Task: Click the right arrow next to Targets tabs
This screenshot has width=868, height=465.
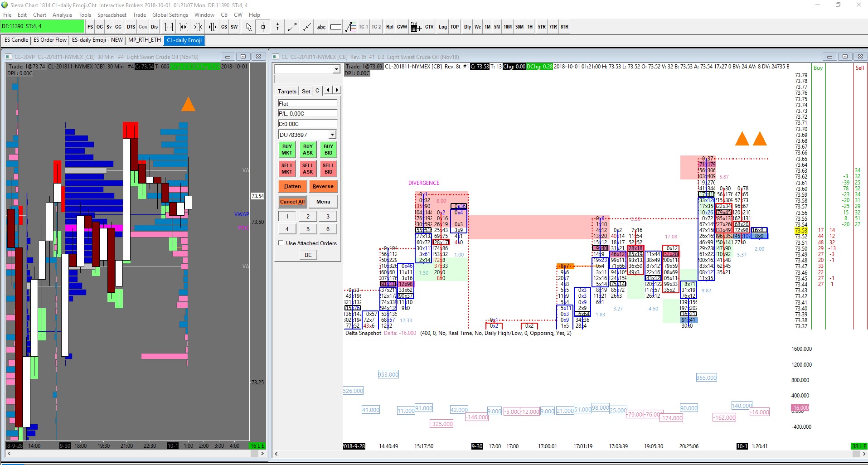Action: (x=336, y=90)
